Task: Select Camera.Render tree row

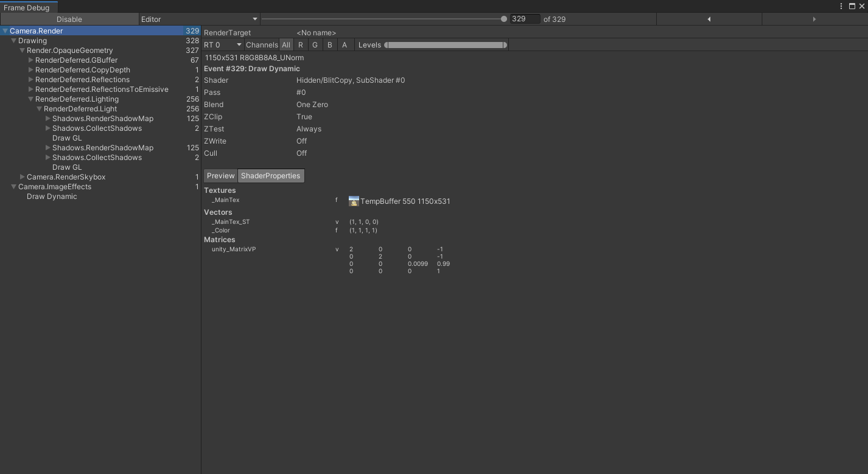Action: [x=100, y=31]
